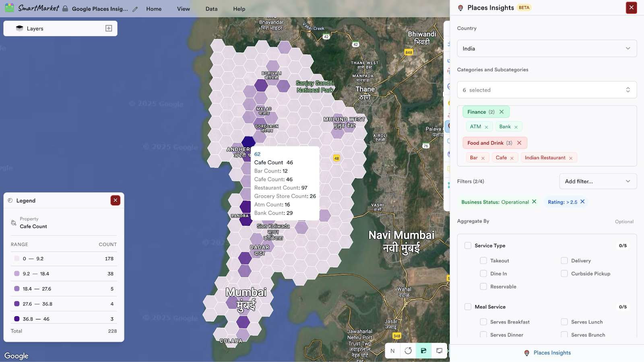Open the Add filter dropdown
Screen dimensions: 644x362
pos(598,181)
